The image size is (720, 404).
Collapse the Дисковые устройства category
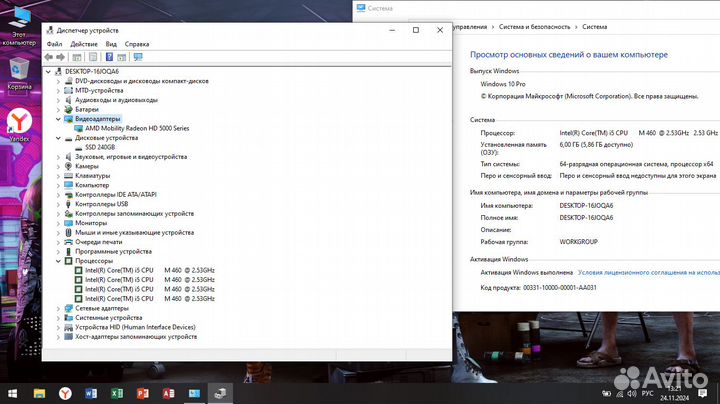coord(58,138)
